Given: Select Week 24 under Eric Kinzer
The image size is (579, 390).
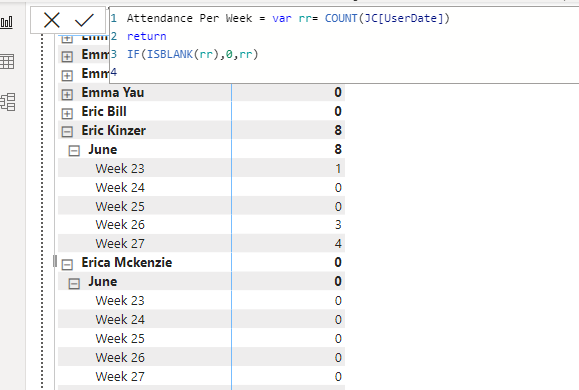Looking at the screenshot, I should pos(120,188).
